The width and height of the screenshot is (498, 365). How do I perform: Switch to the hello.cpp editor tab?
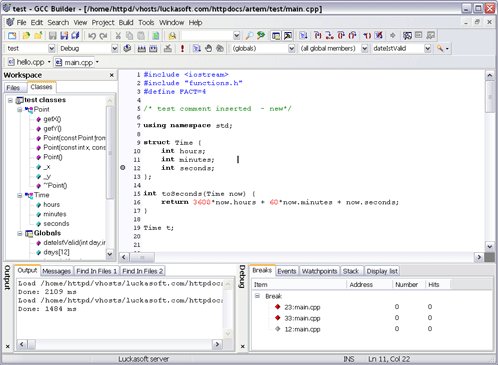[29, 62]
